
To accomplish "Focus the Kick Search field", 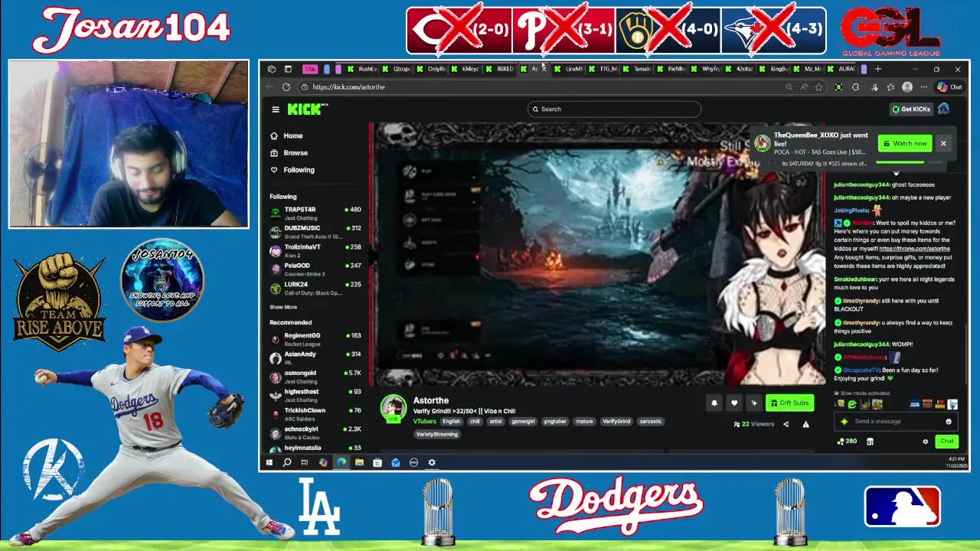I will [614, 109].
